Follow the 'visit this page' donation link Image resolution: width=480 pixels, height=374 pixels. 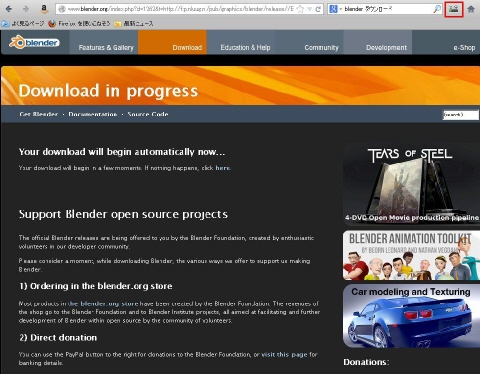click(x=284, y=354)
